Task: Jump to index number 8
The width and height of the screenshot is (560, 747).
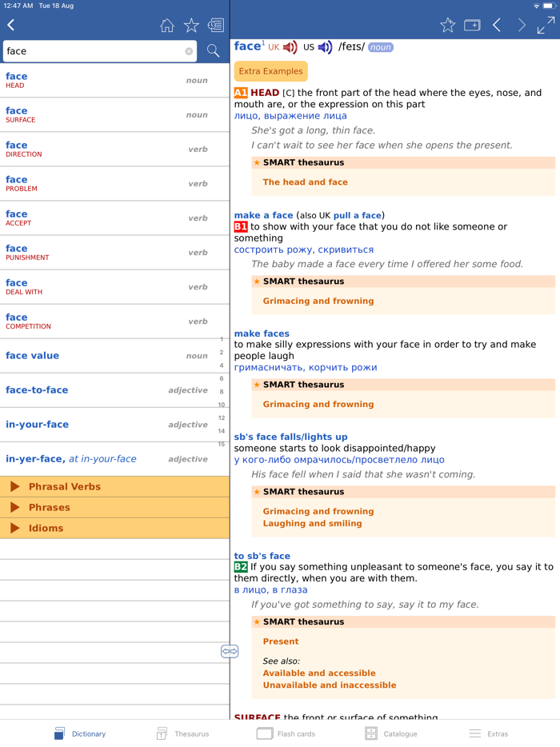Action: (222, 392)
